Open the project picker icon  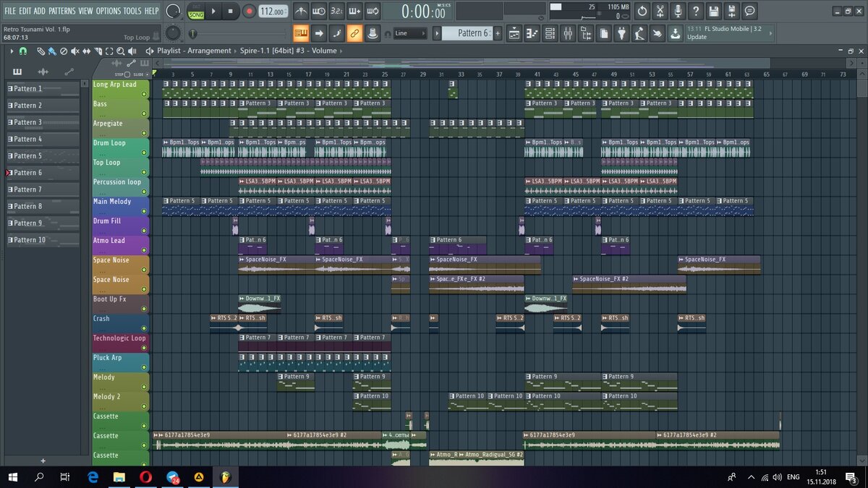(604, 33)
